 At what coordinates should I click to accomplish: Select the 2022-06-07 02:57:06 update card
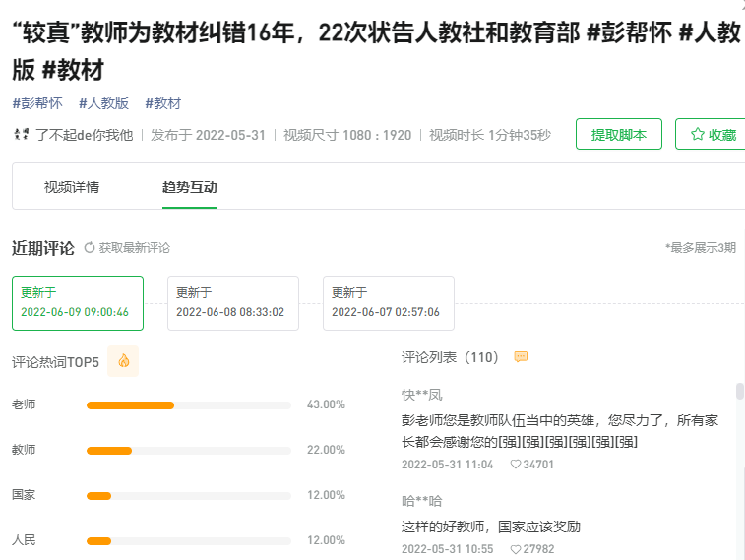pos(389,303)
